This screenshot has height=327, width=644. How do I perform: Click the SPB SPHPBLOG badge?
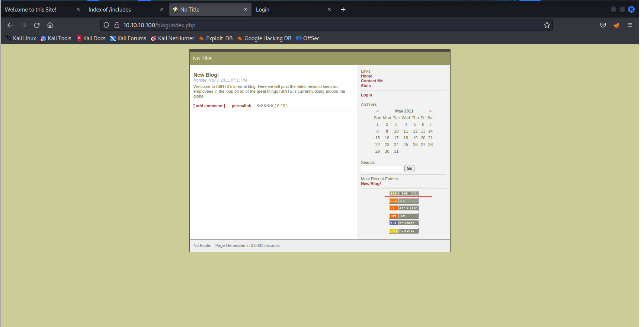click(x=404, y=194)
